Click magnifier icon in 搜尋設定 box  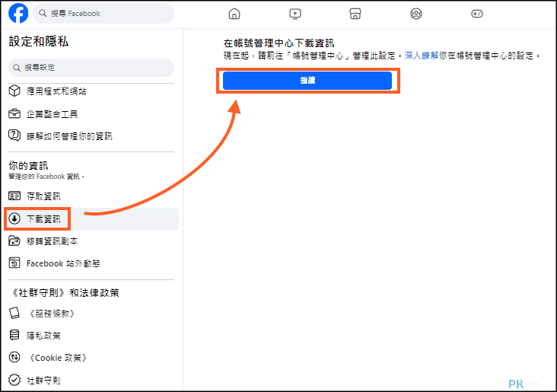[x=17, y=68]
